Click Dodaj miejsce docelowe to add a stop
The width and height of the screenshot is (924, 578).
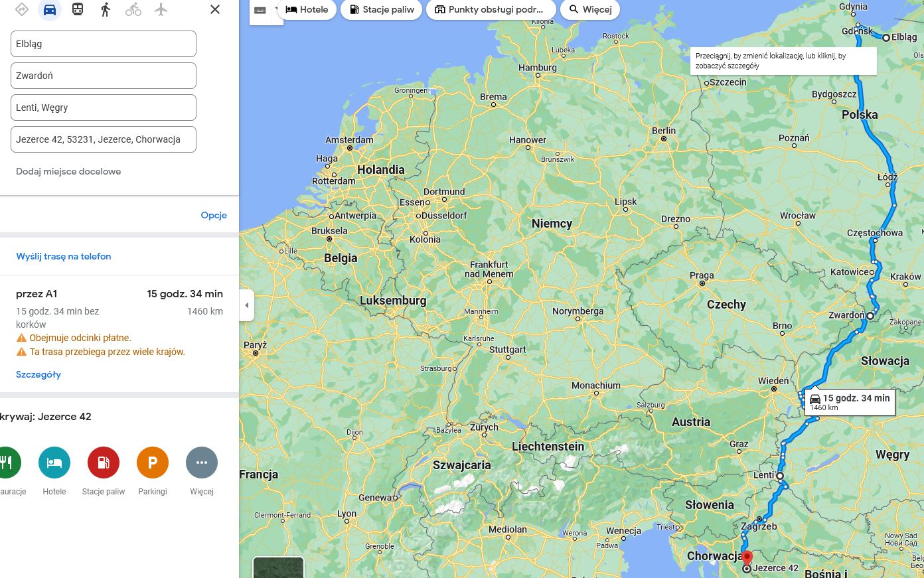point(68,171)
